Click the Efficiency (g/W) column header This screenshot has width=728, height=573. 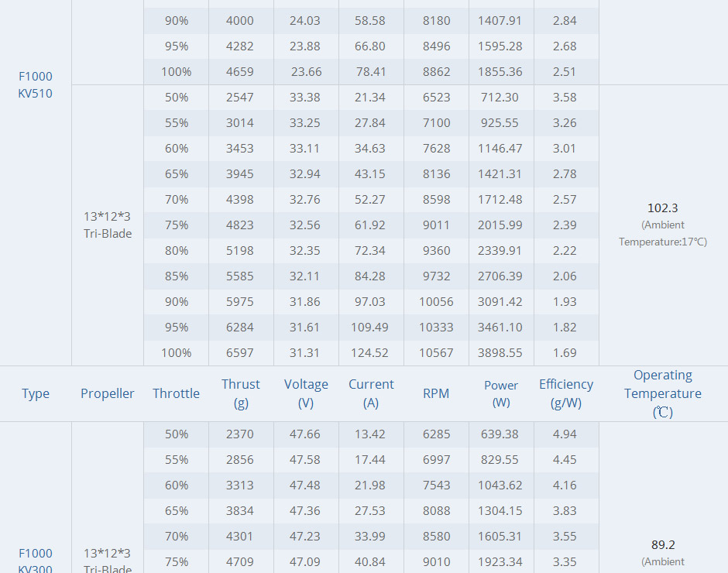coord(566,393)
